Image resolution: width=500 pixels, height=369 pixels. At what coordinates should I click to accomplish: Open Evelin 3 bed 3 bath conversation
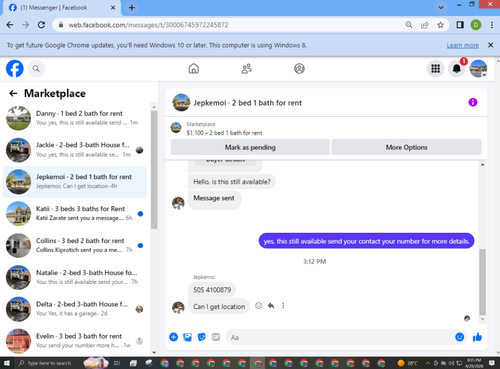coord(75,341)
